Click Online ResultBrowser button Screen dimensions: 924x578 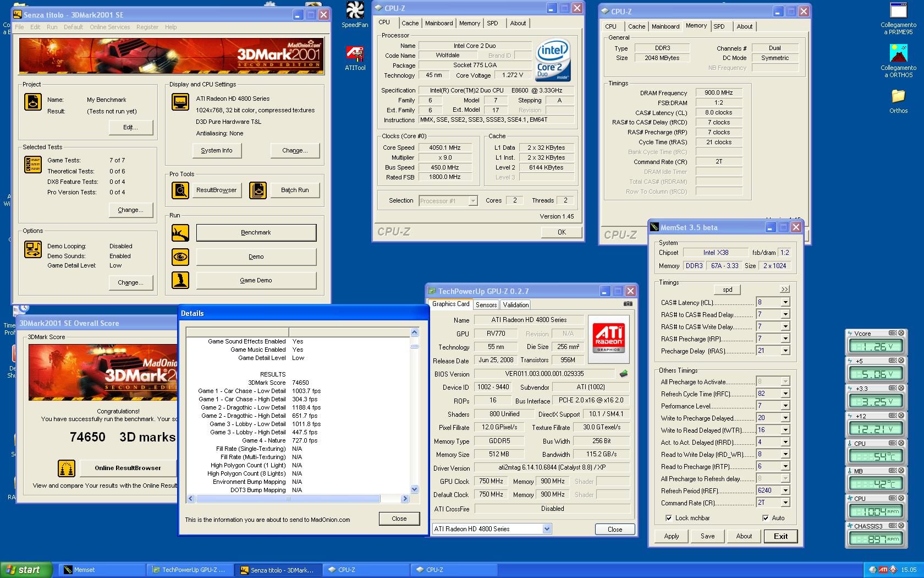128,468
